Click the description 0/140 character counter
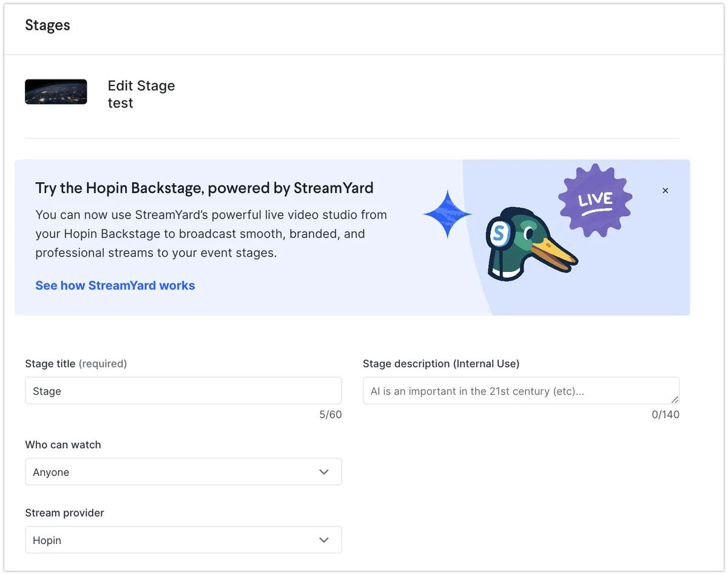This screenshot has height=575, width=728. 666,415
